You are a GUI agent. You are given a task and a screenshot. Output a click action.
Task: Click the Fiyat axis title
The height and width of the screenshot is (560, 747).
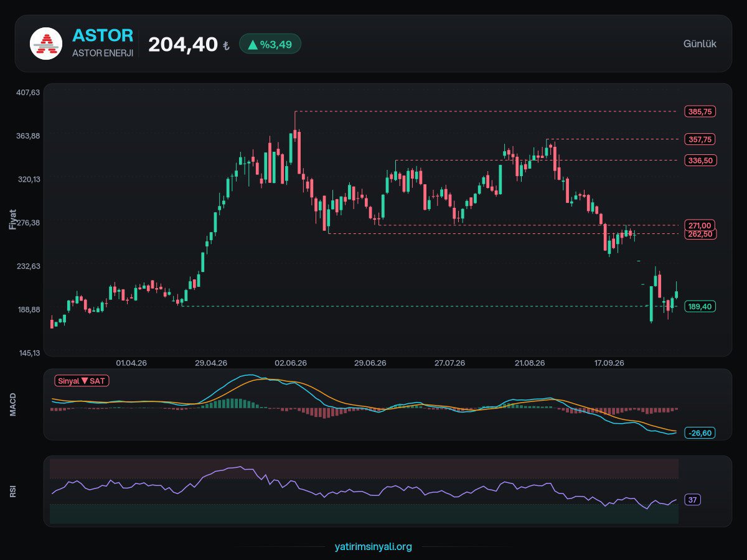coord(12,220)
